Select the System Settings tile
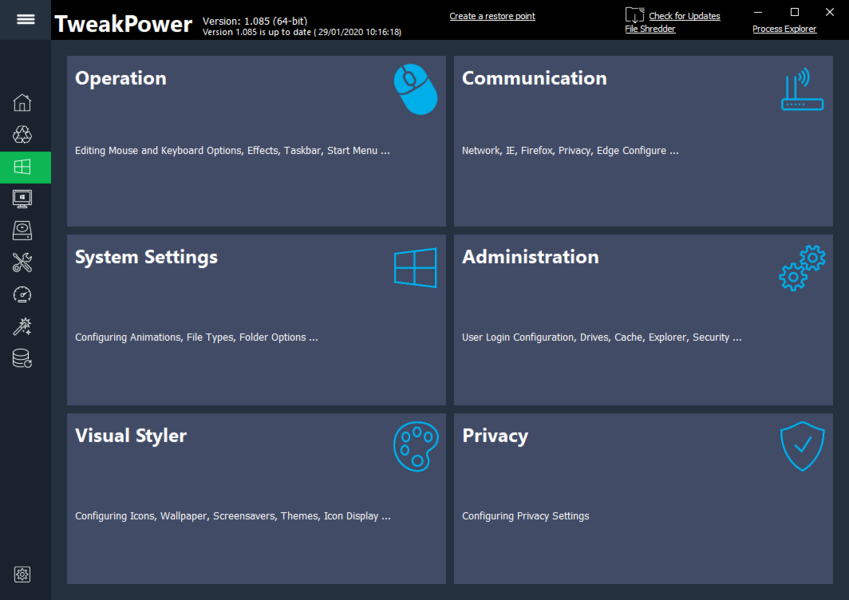 point(256,320)
